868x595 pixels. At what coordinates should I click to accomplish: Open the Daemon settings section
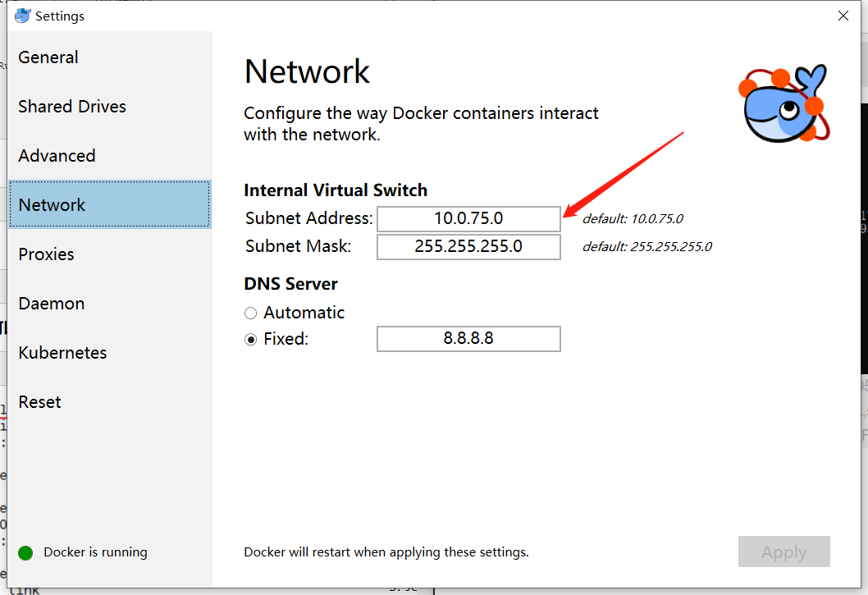click(51, 304)
